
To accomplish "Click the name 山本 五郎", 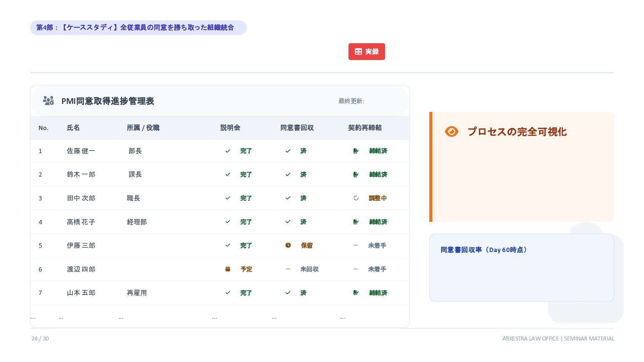I will (81, 293).
